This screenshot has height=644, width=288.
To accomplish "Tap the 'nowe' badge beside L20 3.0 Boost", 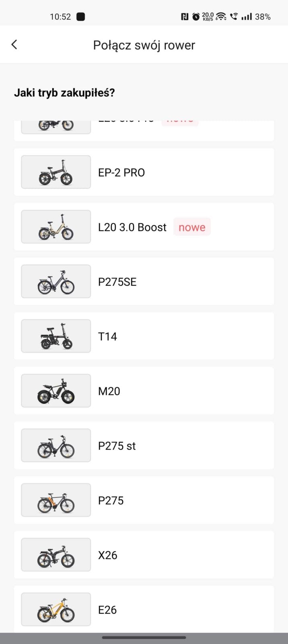I will coord(192,227).
